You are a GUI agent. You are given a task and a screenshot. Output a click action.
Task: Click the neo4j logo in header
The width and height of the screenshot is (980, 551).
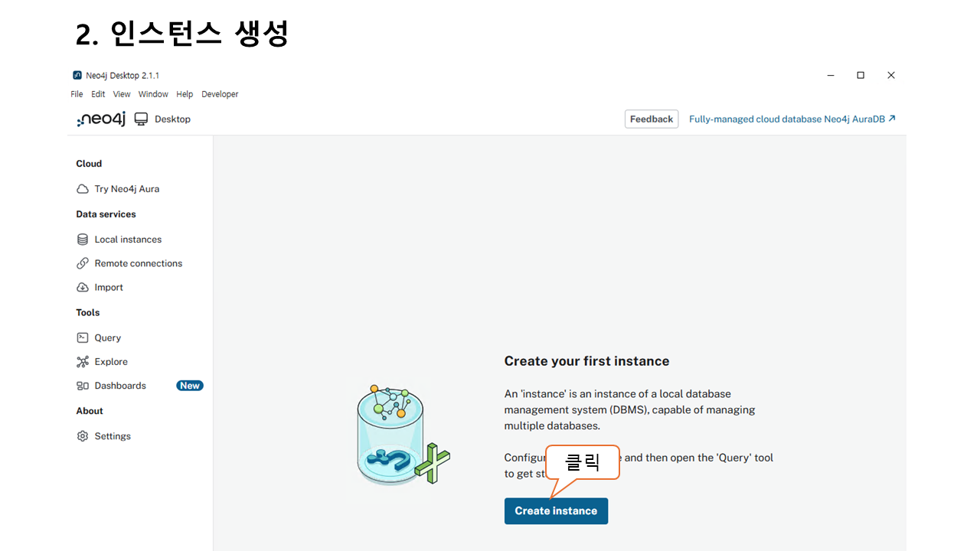pos(101,119)
